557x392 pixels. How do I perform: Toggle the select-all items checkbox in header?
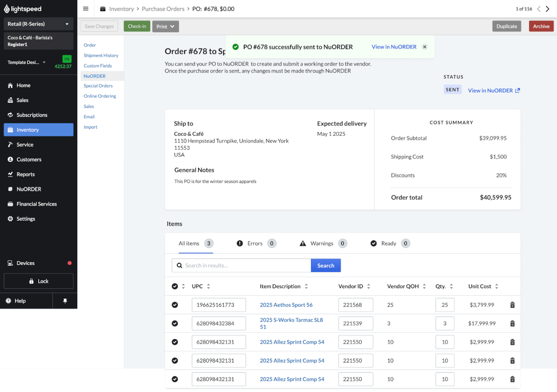pyautogui.click(x=175, y=287)
